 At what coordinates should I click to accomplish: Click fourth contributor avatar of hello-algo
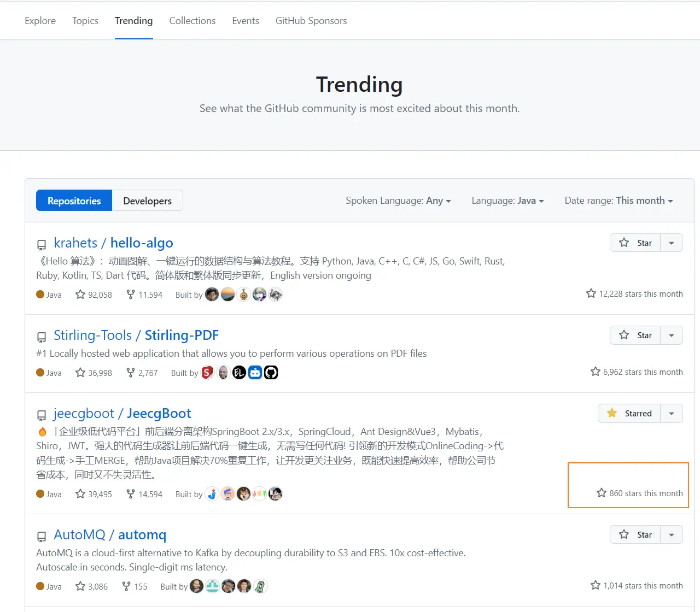point(260,295)
